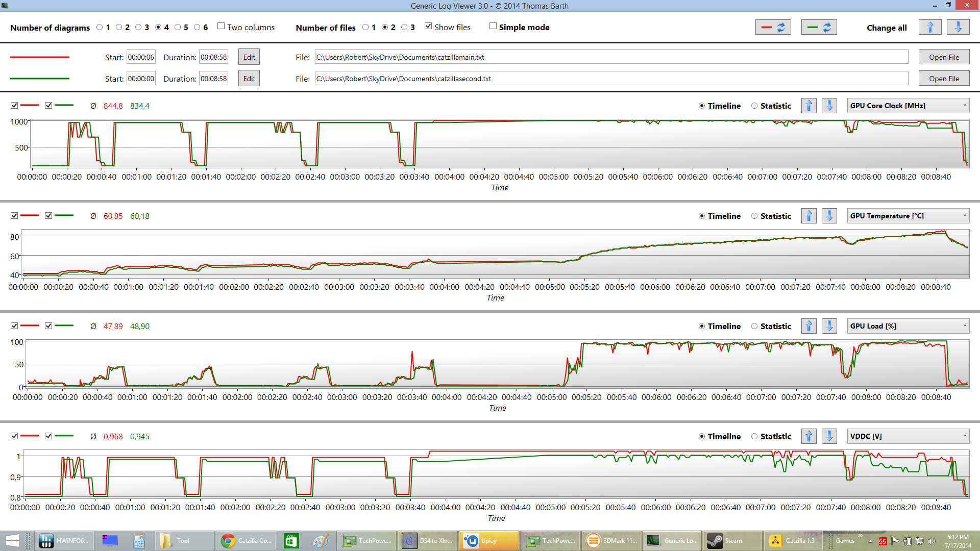This screenshot has height=551, width=980.
Task: Uncheck the Show files checkbox
Action: (428, 26)
